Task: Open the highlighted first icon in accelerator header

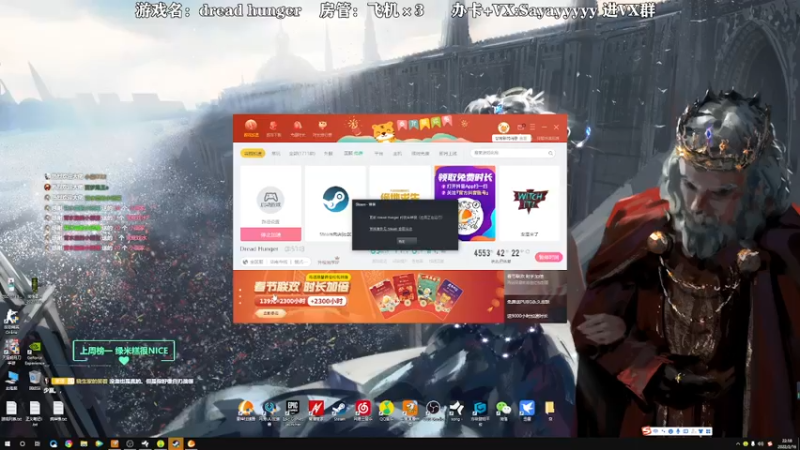Action: pyautogui.click(x=251, y=128)
